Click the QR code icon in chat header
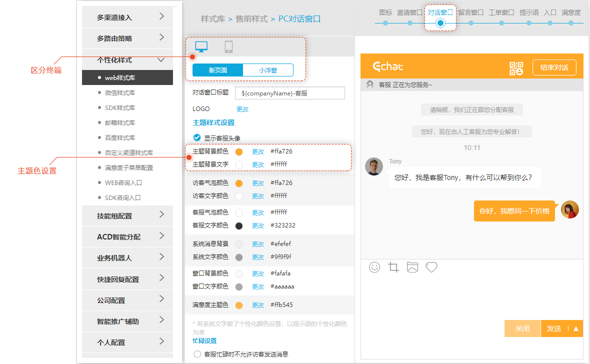This screenshot has height=364, width=590. click(516, 68)
